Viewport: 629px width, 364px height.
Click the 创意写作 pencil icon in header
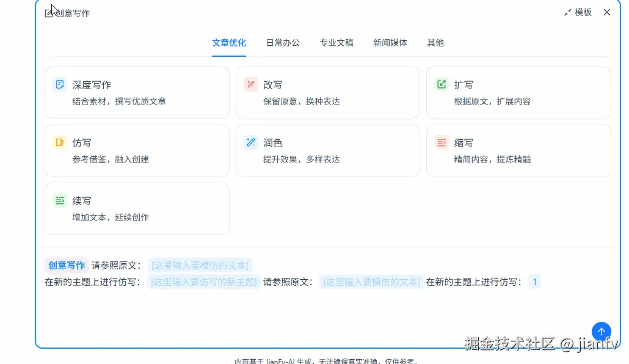(49, 12)
